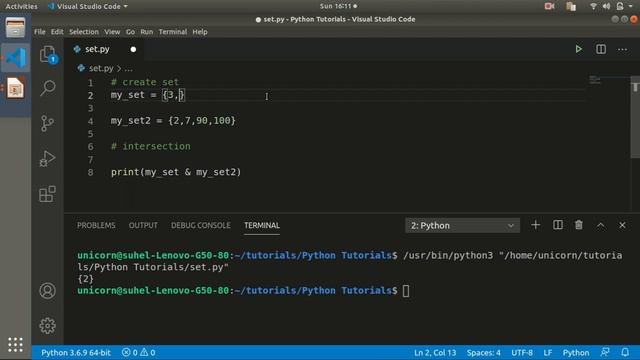Open Files app in Ubuntu dock

pos(16,28)
